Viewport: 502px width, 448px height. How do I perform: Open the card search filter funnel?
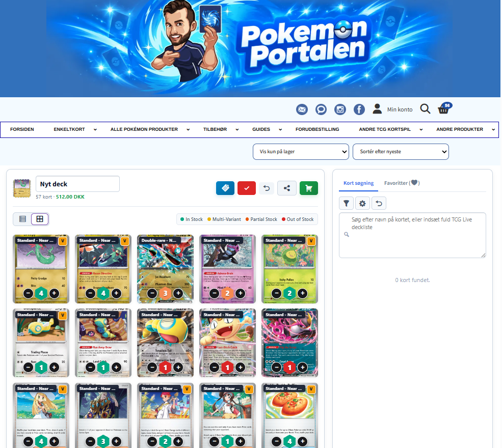click(346, 203)
